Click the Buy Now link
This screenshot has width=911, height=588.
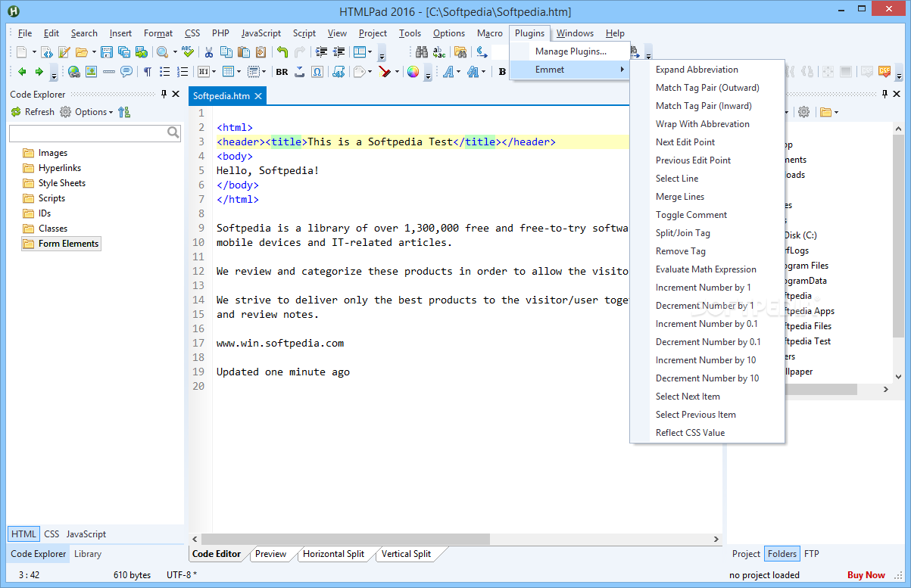click(x=866, y=575)
